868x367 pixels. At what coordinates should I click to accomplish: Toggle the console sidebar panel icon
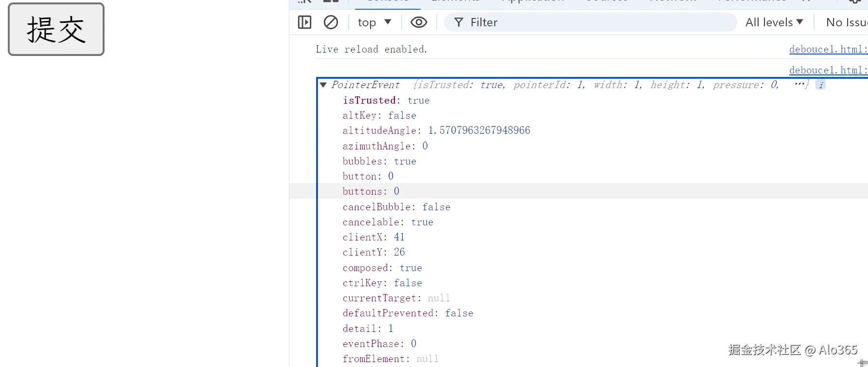[x=304, y=22]
